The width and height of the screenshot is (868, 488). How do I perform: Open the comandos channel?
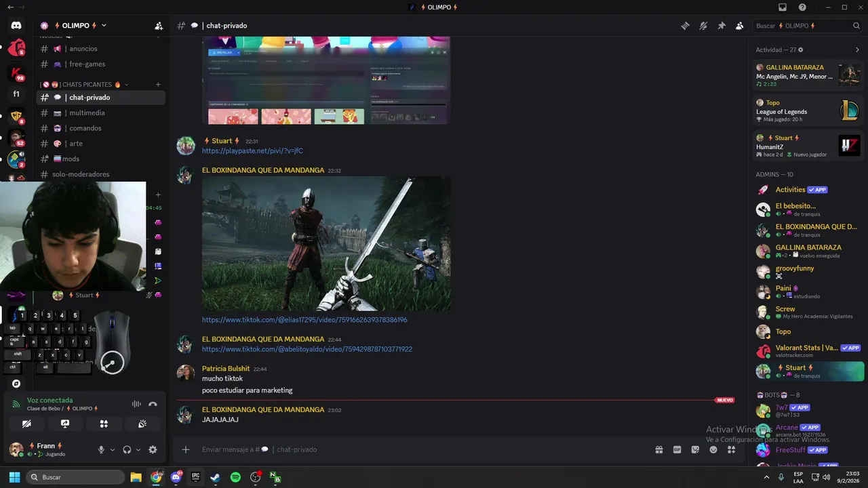[101, 128]
